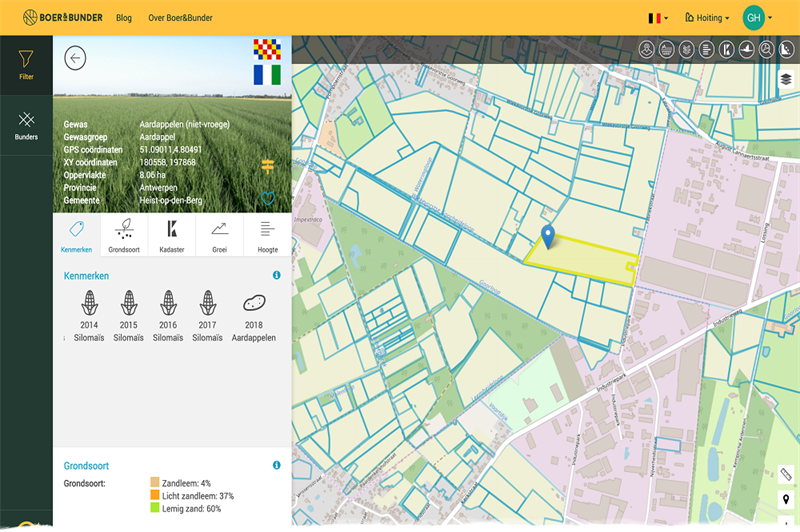Open the Filter sidebar tool
Viewport: 800px width, 532px height.
point(26,65)
